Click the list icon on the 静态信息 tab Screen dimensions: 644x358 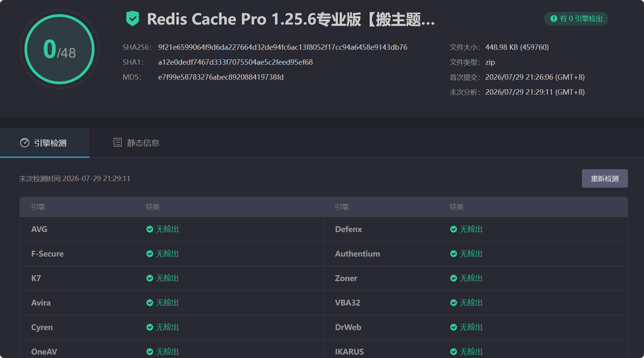[117, 142]
